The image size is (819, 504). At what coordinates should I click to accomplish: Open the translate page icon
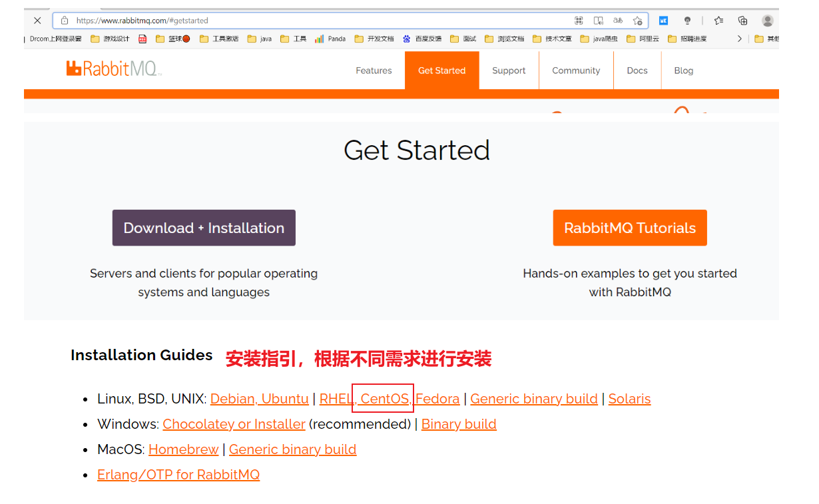(x=618, y=21)
